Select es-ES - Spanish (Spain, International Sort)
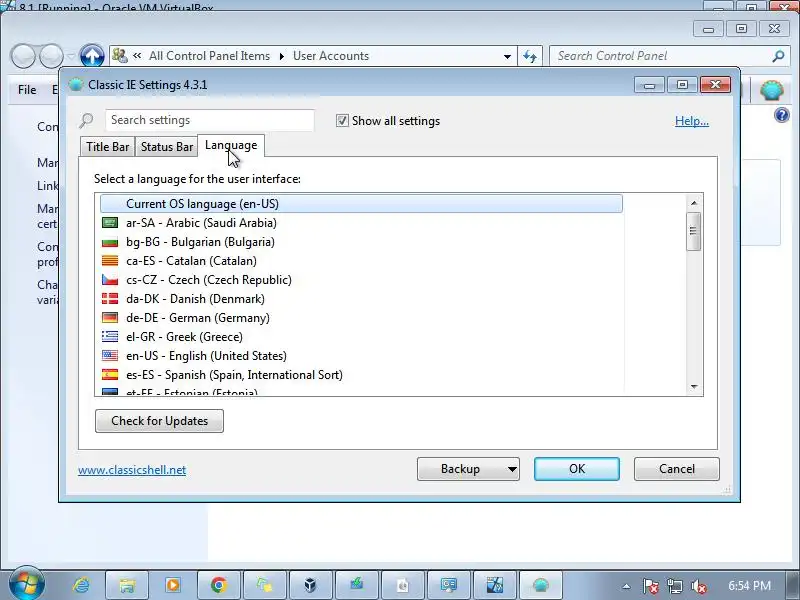 pos(361,374)
